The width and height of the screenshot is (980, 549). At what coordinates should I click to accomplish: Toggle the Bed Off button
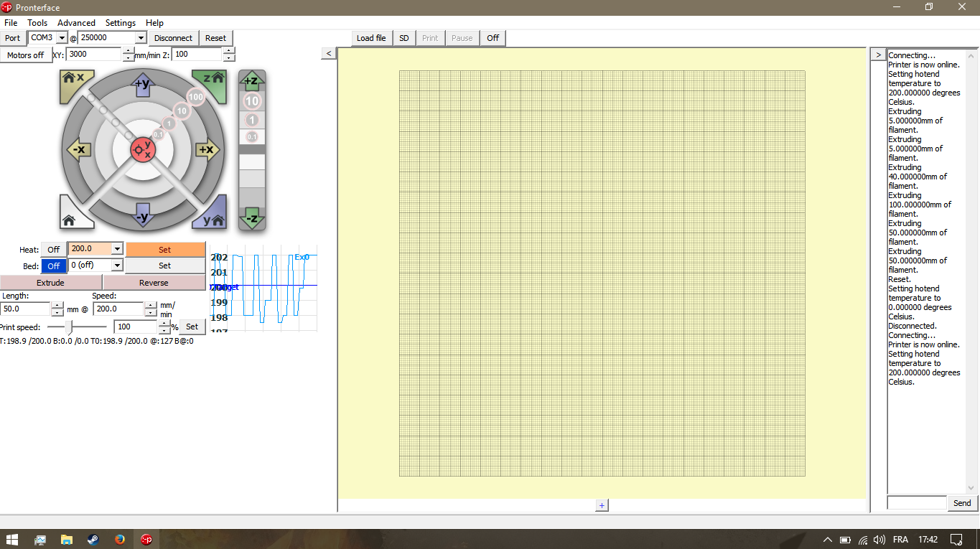(x=53, y=266)
